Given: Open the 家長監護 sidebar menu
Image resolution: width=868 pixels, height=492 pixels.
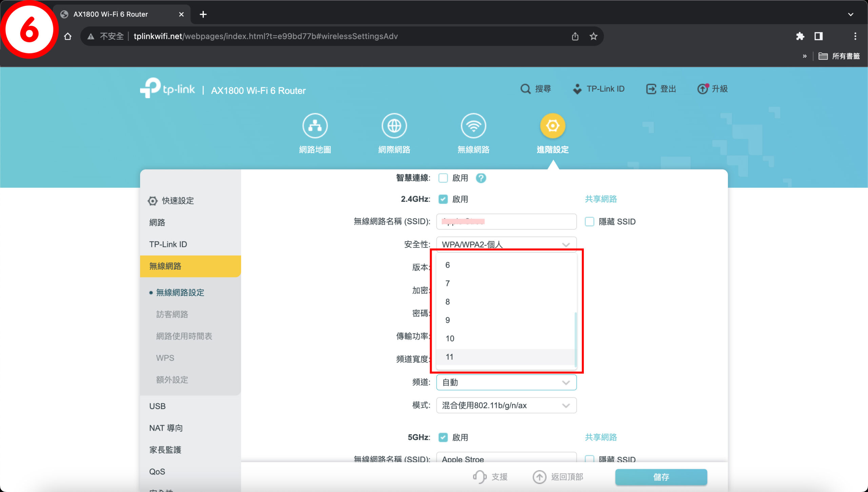Looking at the screenshot, I should point(190,450).
